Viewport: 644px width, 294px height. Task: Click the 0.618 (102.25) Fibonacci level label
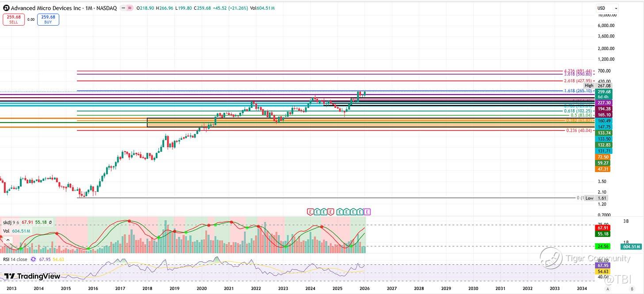(579, 111)
